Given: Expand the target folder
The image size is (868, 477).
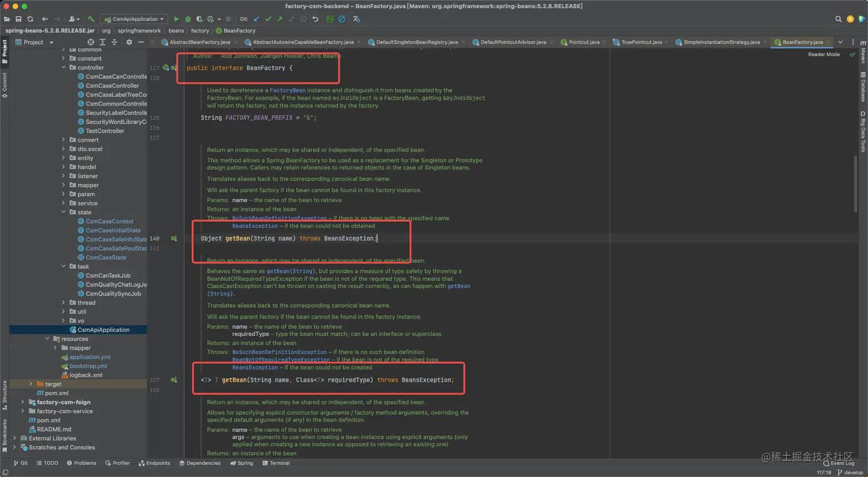Looking at the screenshot, I should 31,384.
